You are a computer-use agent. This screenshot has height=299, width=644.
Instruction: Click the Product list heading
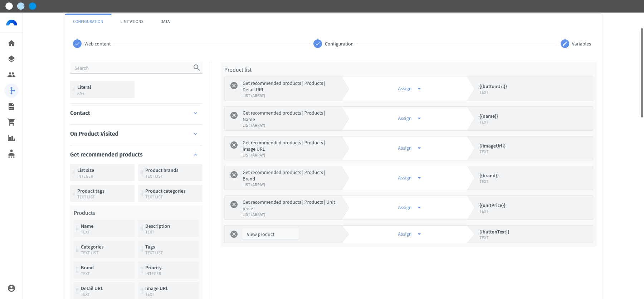[x=238, y=70]
